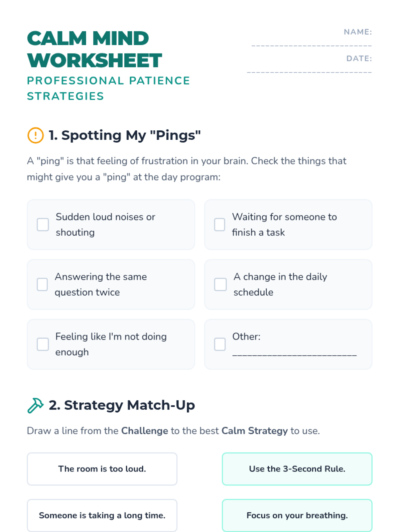The height and width of the screenshot is (532, 399).
Task: Tick 'A change in the daily schedule' checkbox
Action: [x=220, y=284]
